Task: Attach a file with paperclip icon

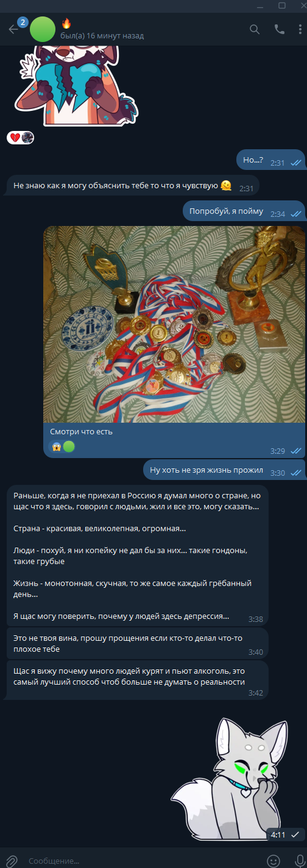Action: point(12,861)
